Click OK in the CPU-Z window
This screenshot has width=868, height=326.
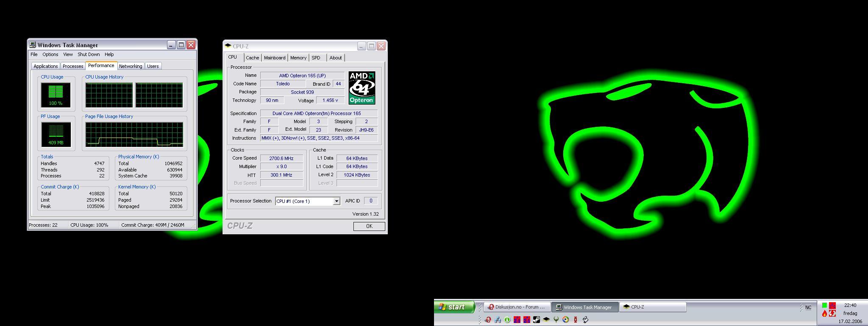[369, 226]
